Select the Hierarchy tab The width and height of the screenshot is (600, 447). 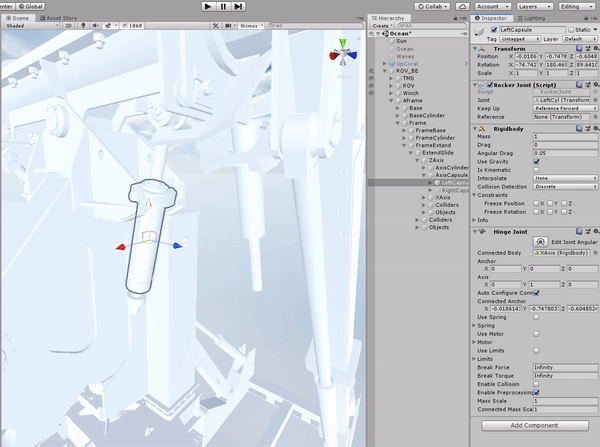pos(388,18)
